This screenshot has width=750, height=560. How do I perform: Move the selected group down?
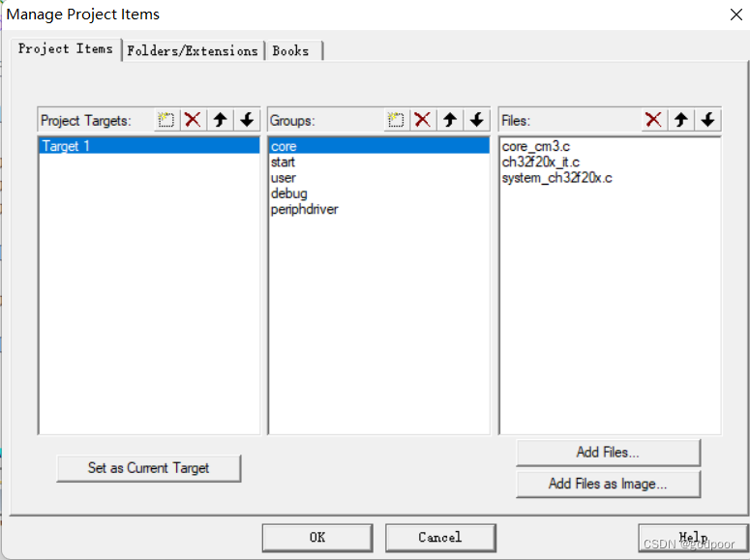coord(476,120)
